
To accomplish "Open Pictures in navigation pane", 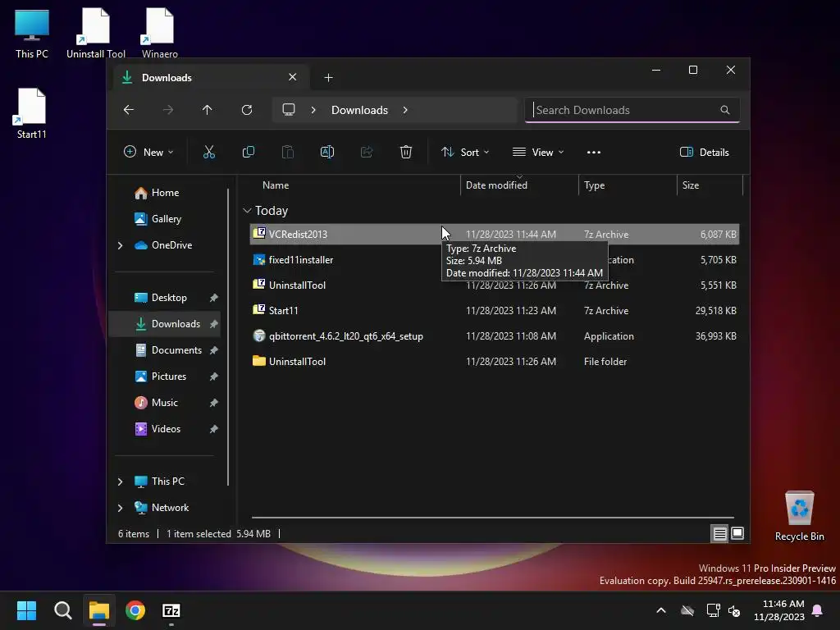I will [x=162, y=377].
